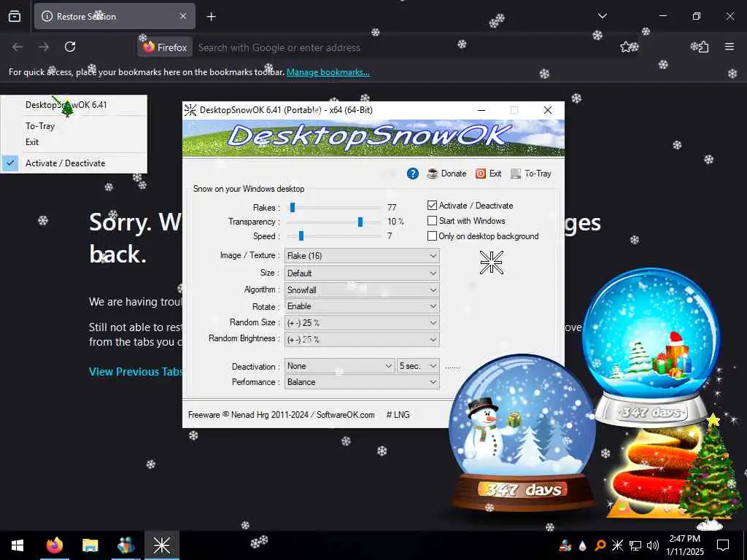Click the View Previous Tabs link

(x=136, y=372)
